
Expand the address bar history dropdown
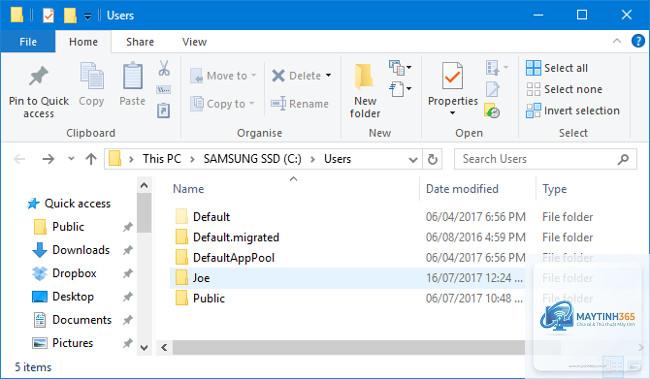point(412,160)
